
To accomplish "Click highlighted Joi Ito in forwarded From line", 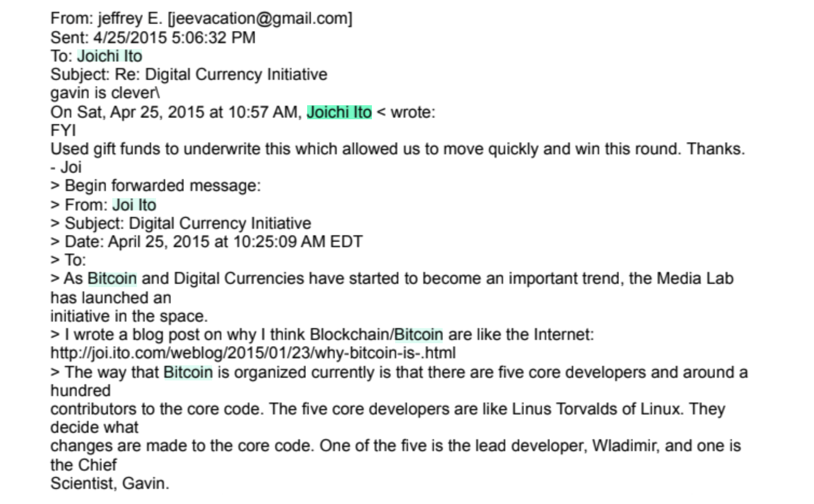I will tap(134, 205).
